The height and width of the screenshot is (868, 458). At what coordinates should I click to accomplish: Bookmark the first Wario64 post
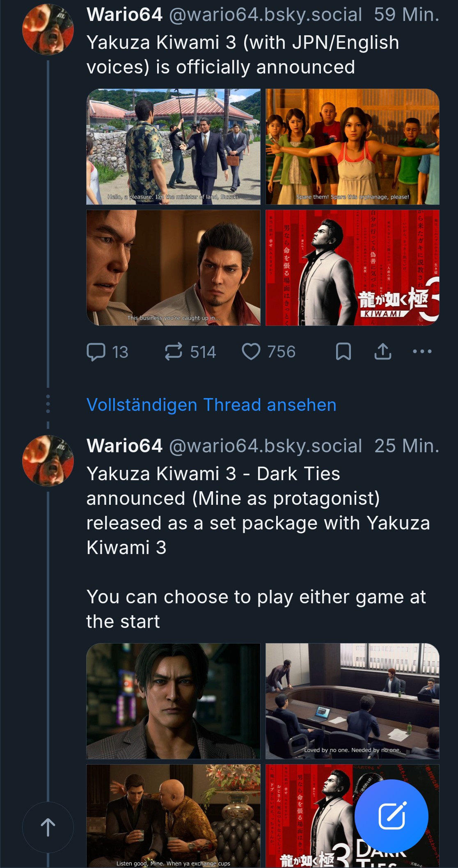tap(343, 351)
